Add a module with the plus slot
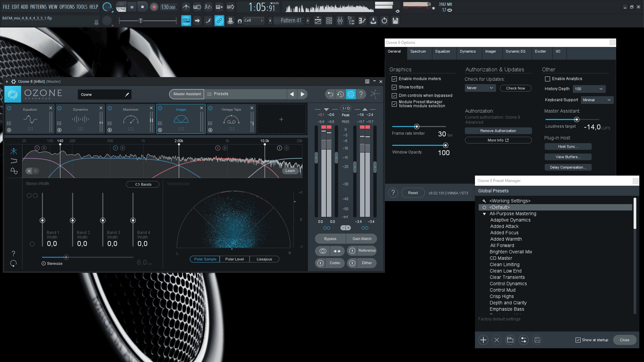 tap(281, 119)
